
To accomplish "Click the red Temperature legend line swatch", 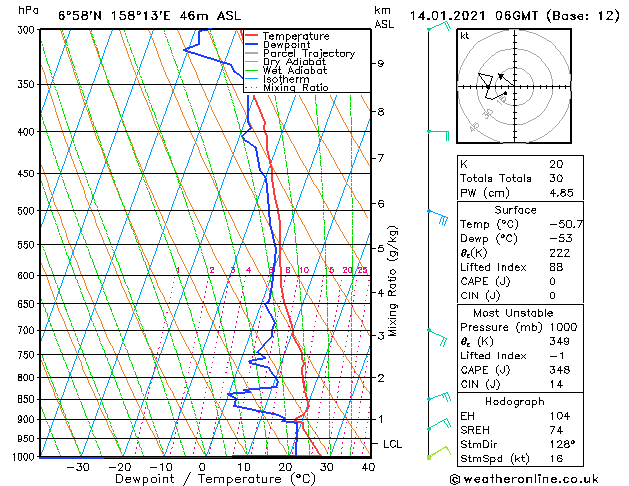I will pos(252,36).
